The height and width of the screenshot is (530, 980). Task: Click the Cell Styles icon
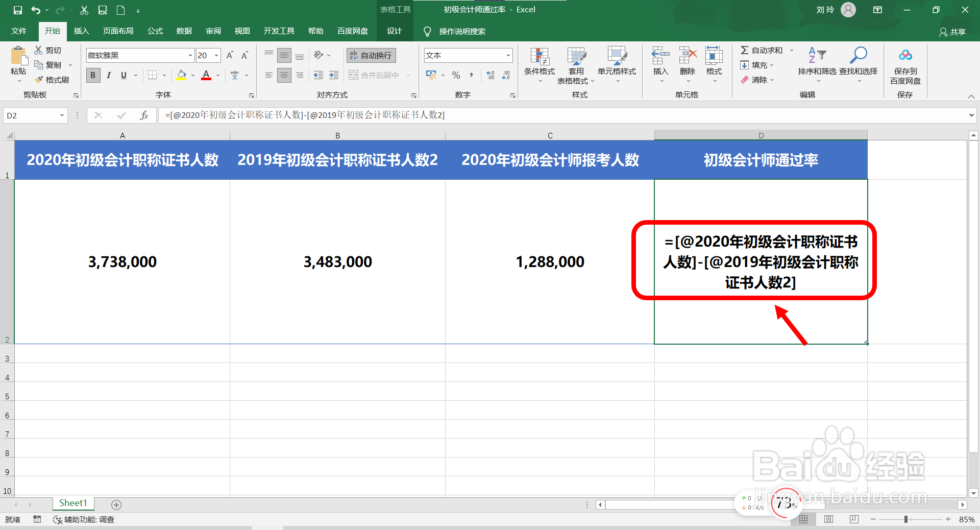pyautogui.click(x=617, y=56)
